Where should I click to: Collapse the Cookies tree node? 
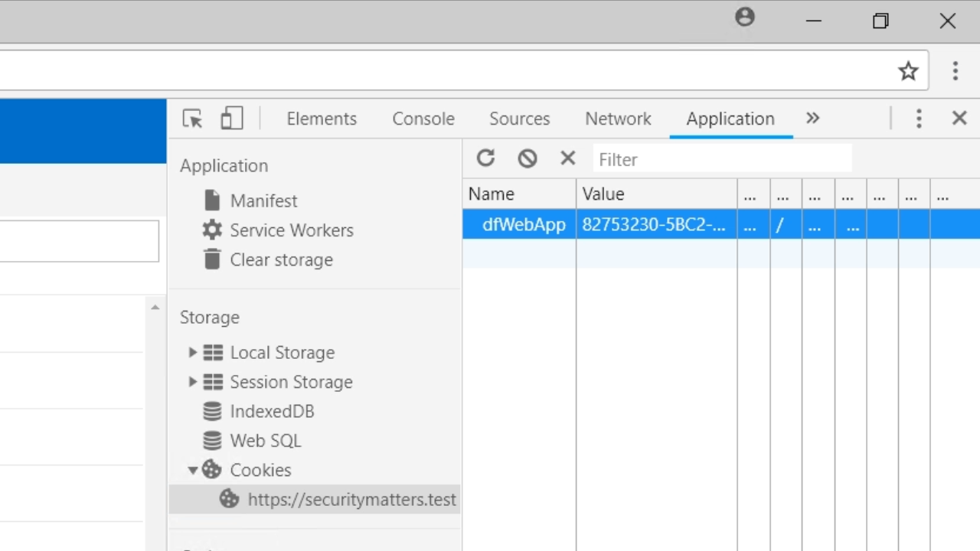coord(193,470)
